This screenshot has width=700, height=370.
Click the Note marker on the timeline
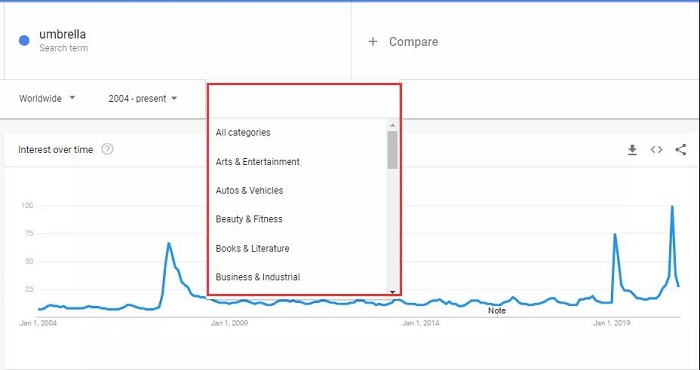[x=496, y=311]
